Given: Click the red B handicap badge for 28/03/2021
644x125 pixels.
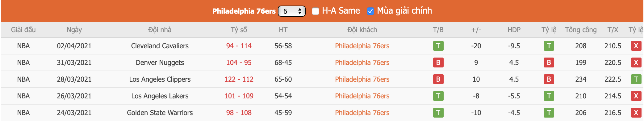Looking at the screenshot, I should click(x=549, y=80).
